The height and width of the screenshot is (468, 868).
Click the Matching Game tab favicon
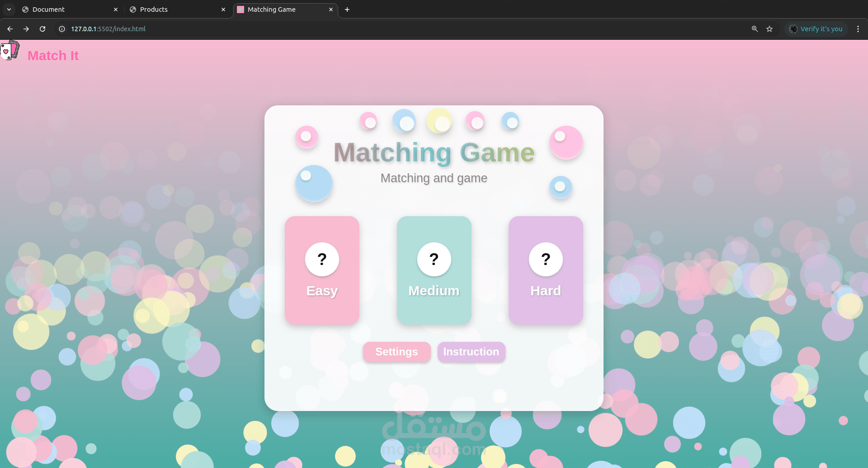coord(241,9)
